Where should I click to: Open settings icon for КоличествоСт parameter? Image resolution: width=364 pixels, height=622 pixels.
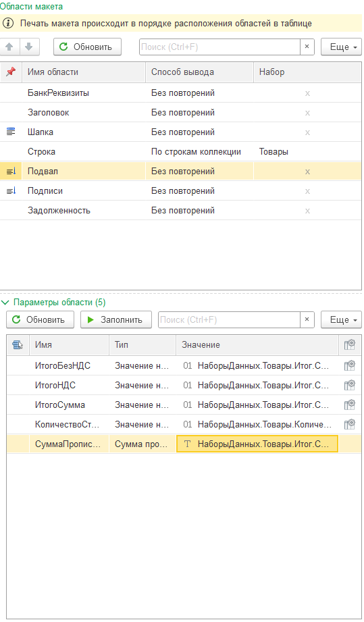349,424
